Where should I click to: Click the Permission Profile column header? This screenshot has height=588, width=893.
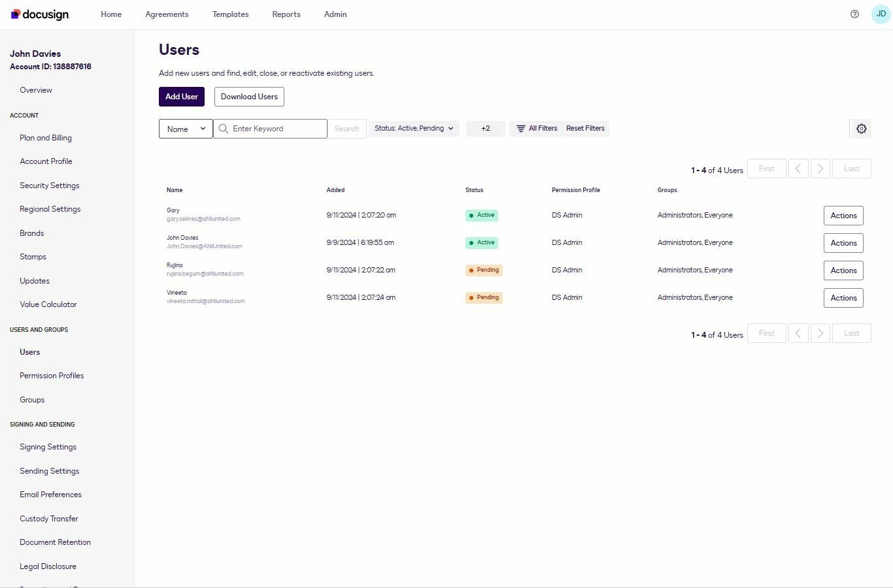click(x=576, y=190)
